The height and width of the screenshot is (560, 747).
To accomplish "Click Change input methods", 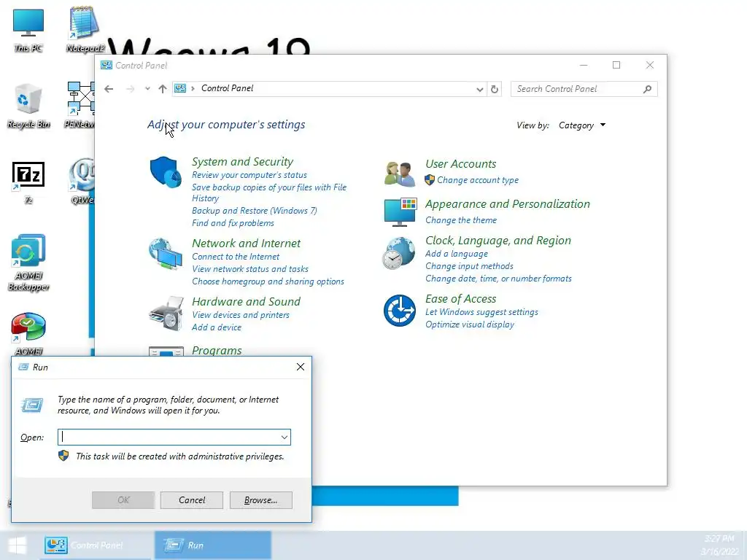I will pos(469,266).
